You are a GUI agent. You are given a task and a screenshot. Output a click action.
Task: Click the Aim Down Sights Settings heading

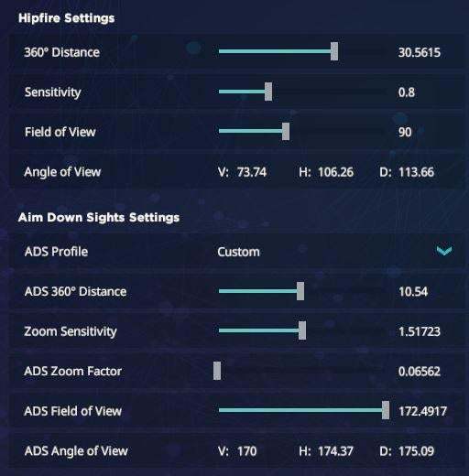pos(99,218)
